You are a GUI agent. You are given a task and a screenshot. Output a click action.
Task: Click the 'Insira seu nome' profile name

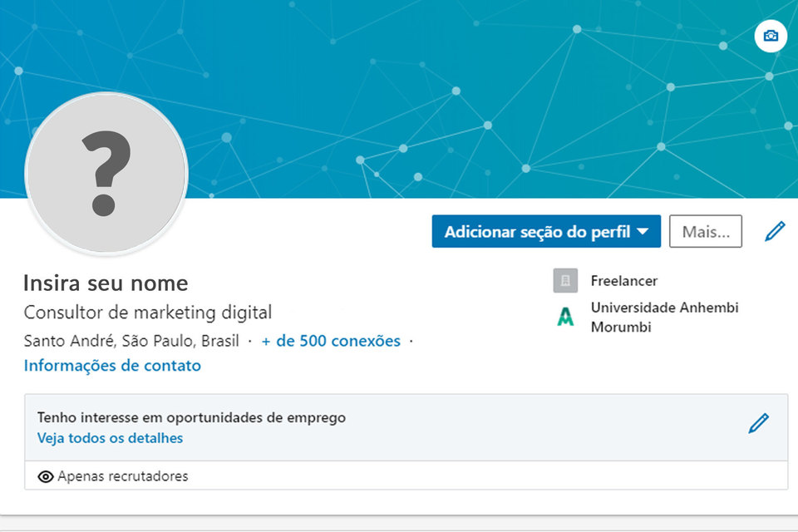pos(106,283)
